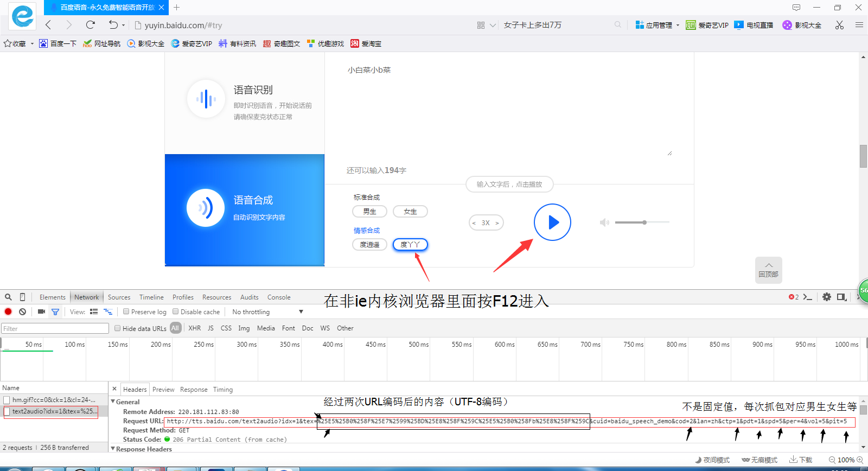Click the speaker volume icon
This screenshot has width=868, height=471.
coord(604,222)
